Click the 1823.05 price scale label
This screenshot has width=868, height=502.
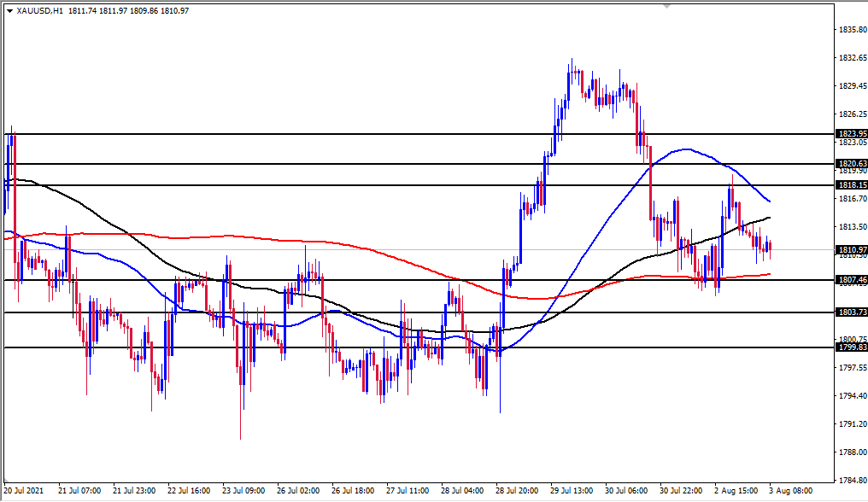click(853, 143)
